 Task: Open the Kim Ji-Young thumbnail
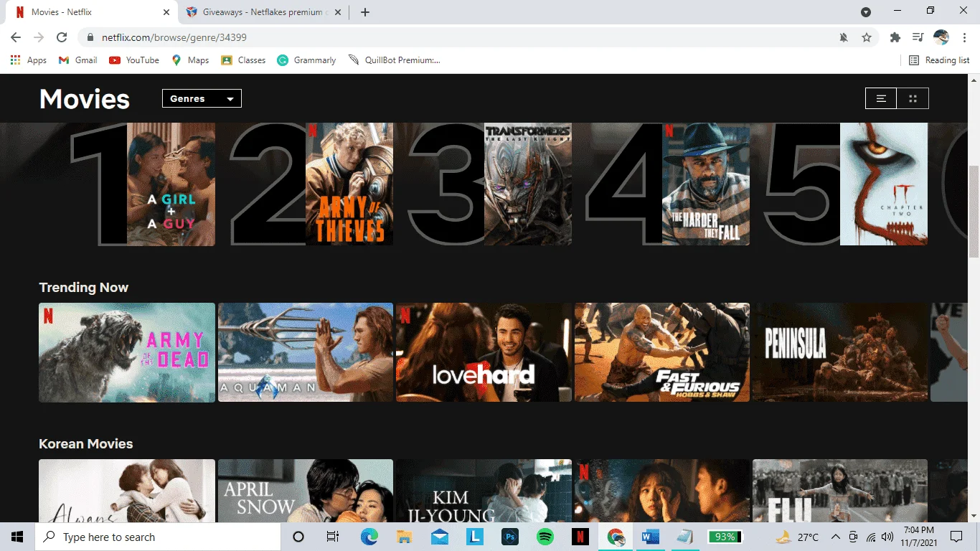click(484, 491)
